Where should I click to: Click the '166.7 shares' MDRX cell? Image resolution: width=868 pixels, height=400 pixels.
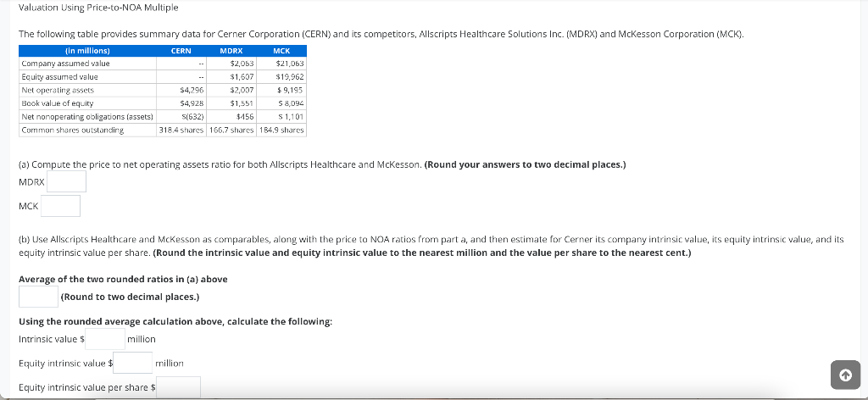coord(231,130)
